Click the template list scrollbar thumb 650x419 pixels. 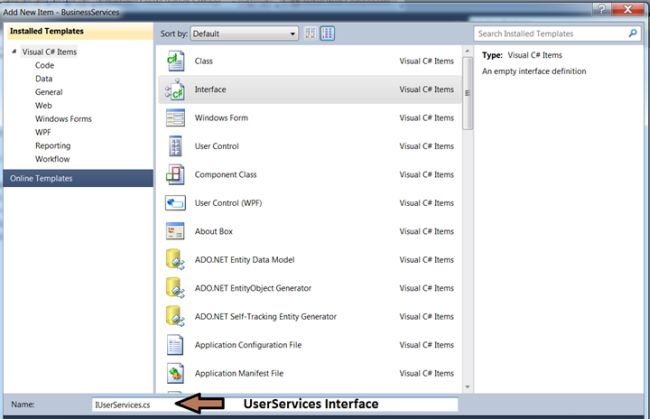(x=468, y=93)
